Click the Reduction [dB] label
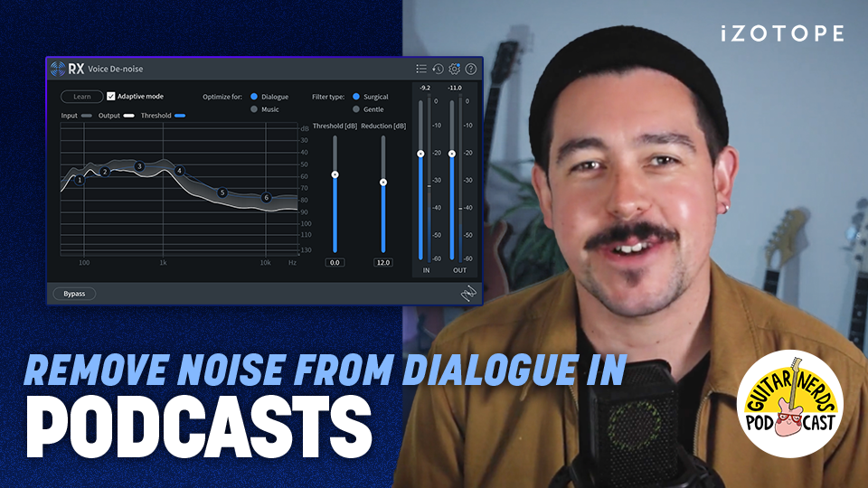Viewport: 868px width, 488px height. [383, 127]
